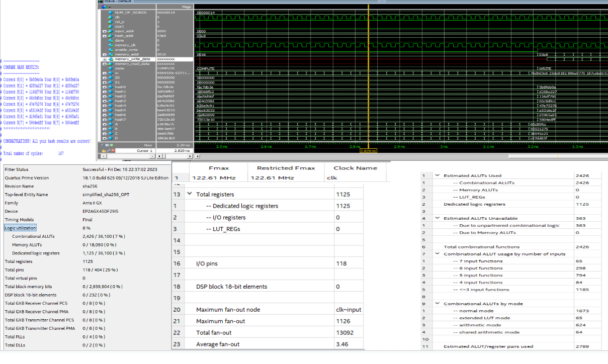Select the memory_write_data signal name
Viewport: 608px width, 364px height.
[132, 59]
